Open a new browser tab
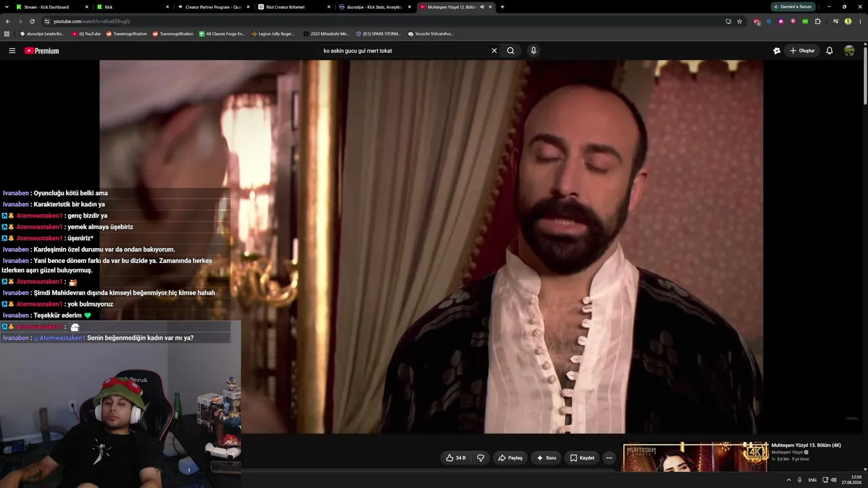The height and width of the screenshot is (488, 868). point(502,7)
